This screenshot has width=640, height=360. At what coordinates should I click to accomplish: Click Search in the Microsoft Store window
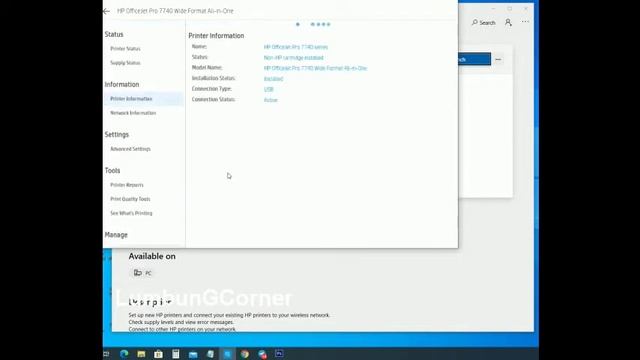484,23
